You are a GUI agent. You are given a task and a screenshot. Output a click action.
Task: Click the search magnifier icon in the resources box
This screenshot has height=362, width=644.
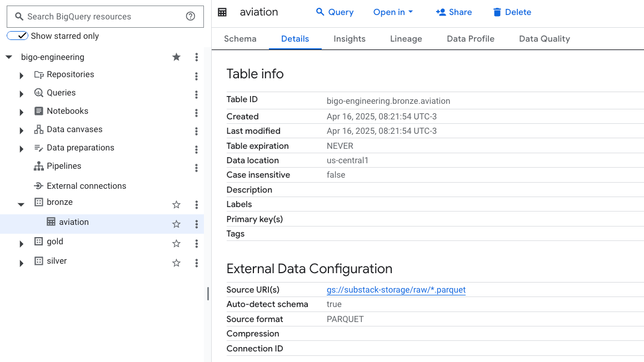click(x=19, y=17)
